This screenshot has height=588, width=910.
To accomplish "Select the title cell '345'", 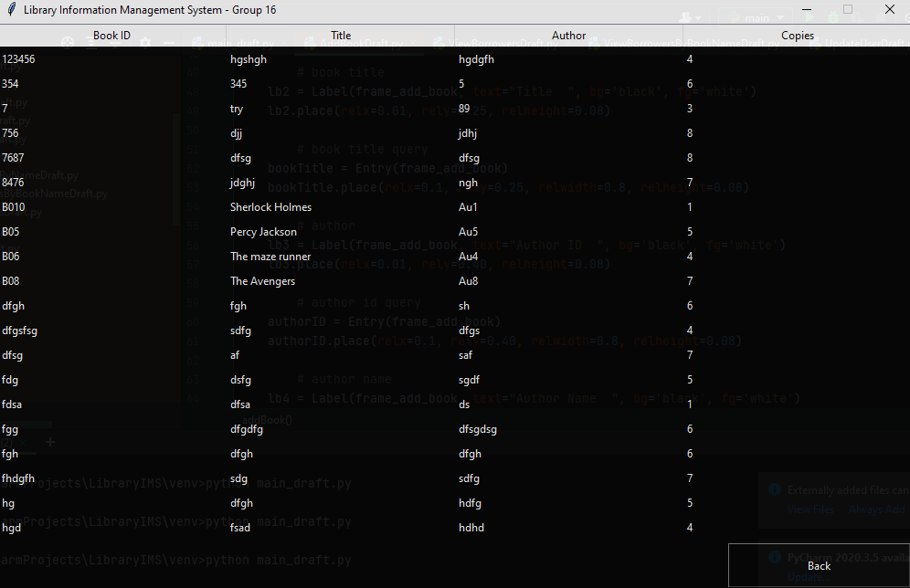I will click(x=238, y=84).
